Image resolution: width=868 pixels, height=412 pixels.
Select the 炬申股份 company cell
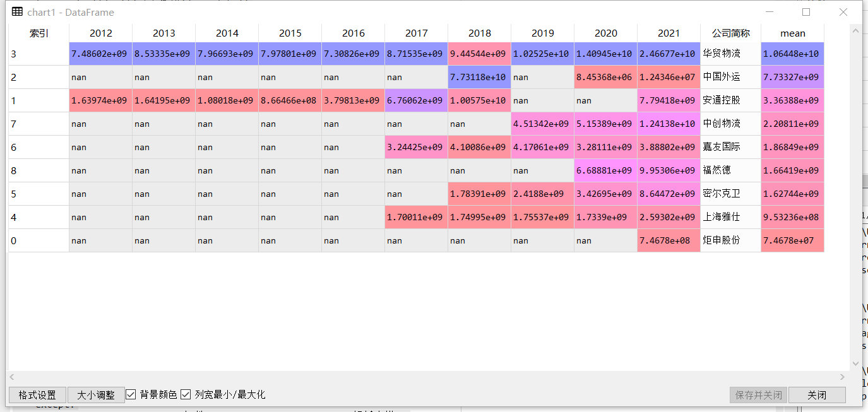click(x=731, y=240)
